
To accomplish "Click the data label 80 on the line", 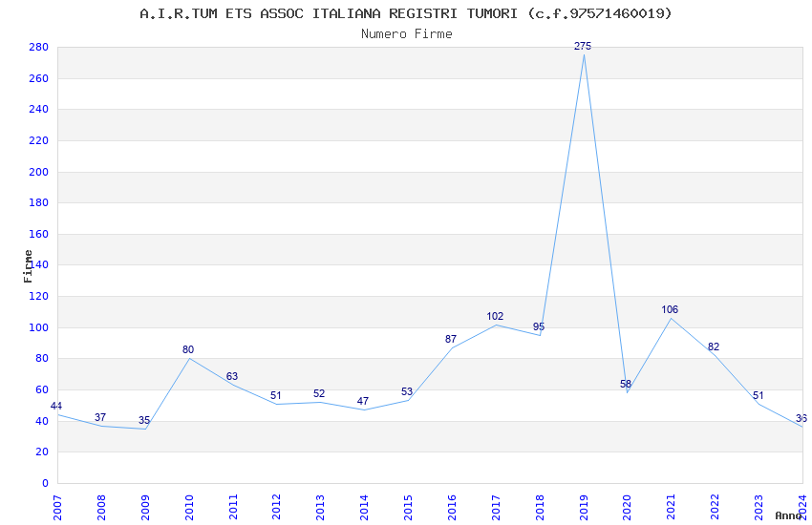I will point(188,349).
